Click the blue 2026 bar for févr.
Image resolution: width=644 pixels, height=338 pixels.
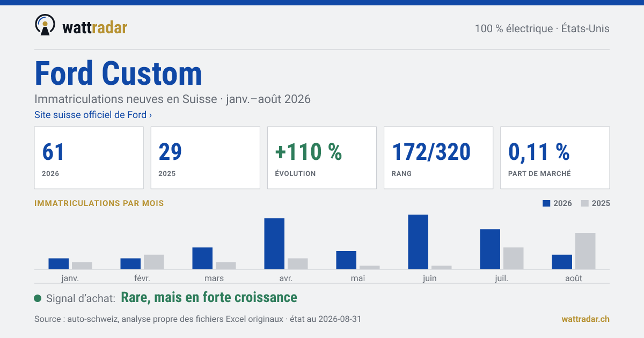click(x=130, y=263)
